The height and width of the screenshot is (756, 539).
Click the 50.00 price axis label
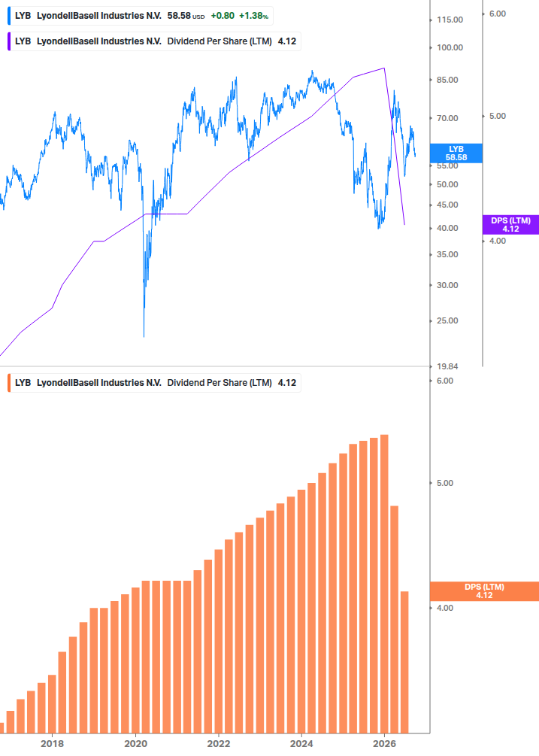click(447, 184)
